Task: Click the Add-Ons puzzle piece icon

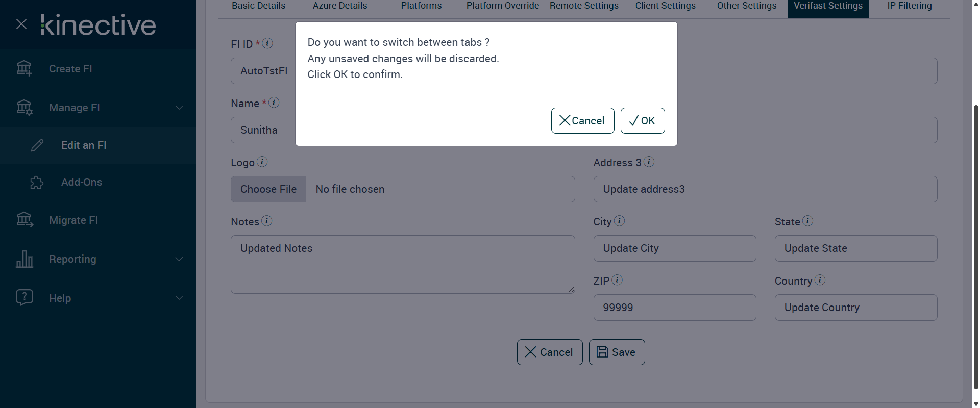Action: (37, 182)
